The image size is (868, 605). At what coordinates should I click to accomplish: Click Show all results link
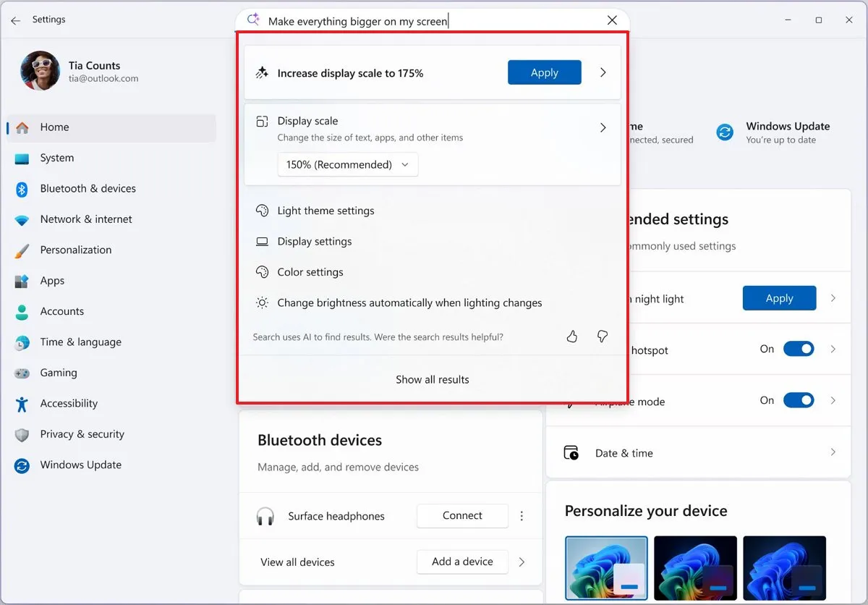pyautogui.click(x=432, y=378)
